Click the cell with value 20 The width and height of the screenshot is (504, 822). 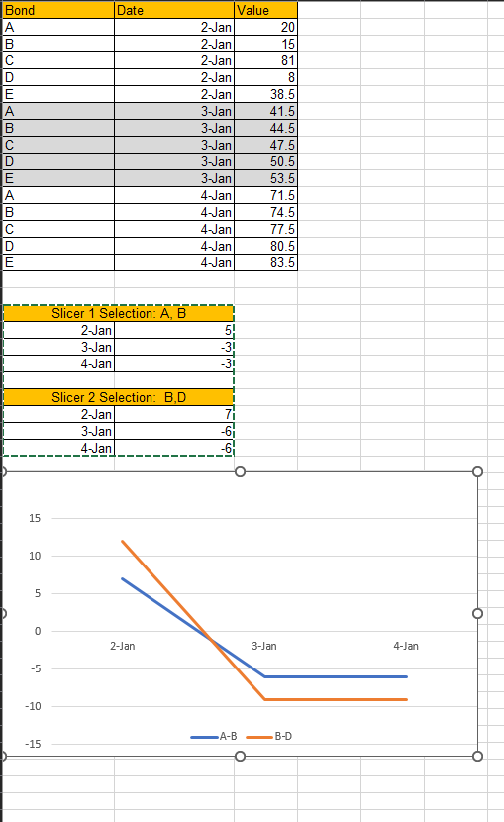pos(265,28)
